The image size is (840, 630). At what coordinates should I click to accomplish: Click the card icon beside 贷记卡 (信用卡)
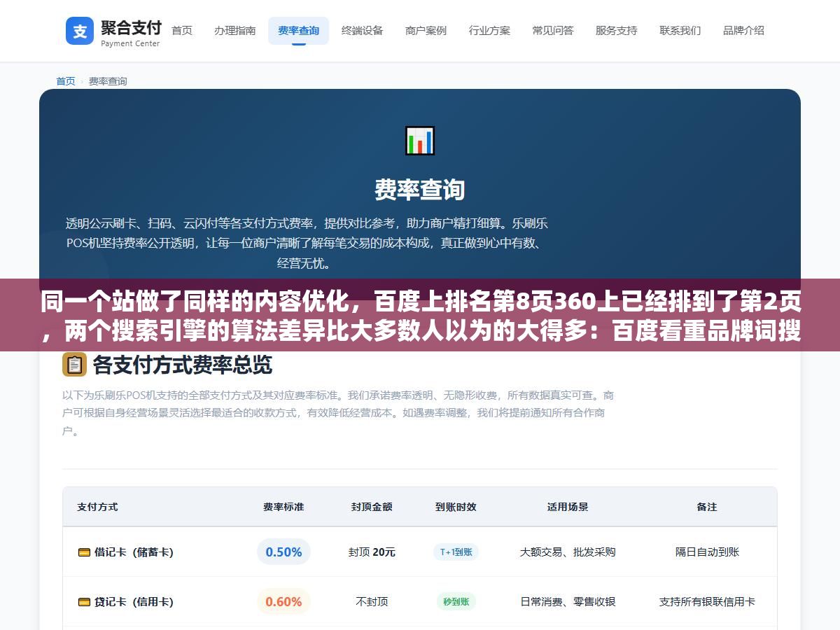click(x=84, y=602)
